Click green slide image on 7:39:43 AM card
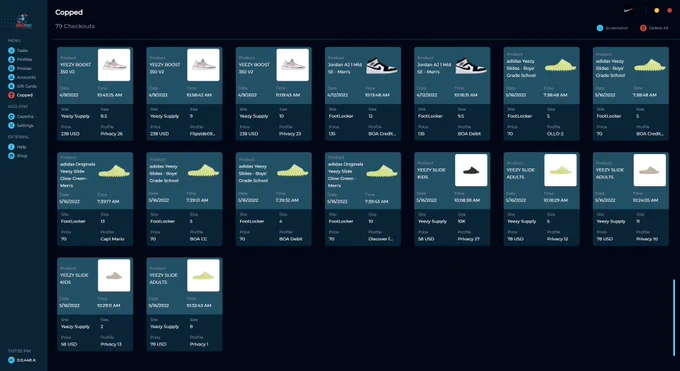 [382, 171]
